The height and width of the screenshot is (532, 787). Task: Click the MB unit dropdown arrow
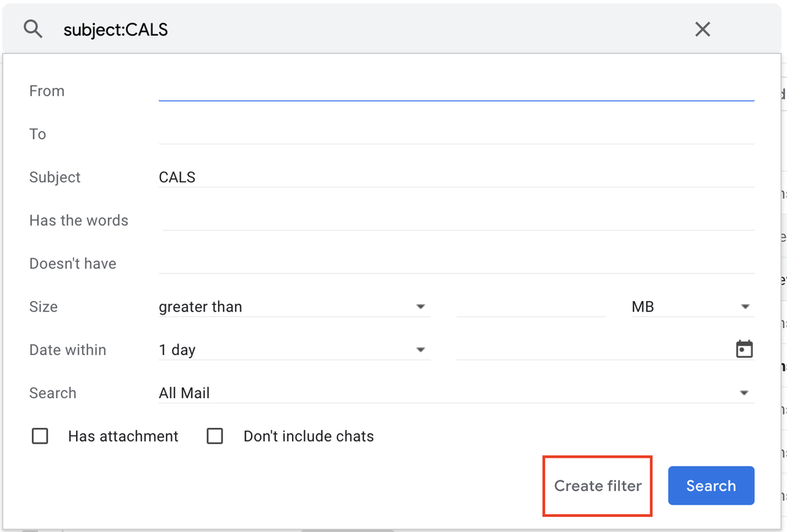[x=744, y=306]
